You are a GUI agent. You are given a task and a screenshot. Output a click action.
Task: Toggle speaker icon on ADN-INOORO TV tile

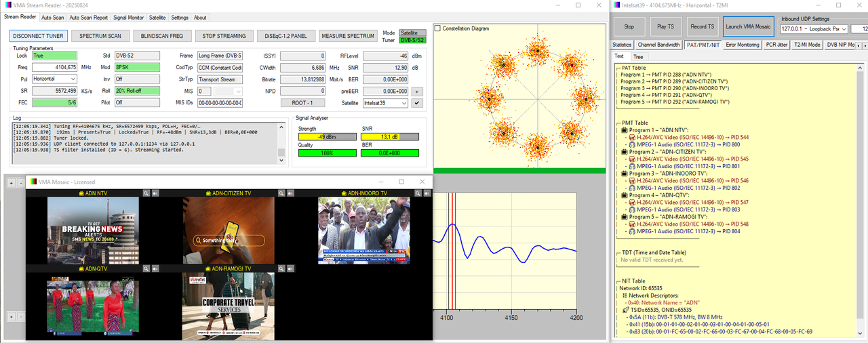click(427, 193)
